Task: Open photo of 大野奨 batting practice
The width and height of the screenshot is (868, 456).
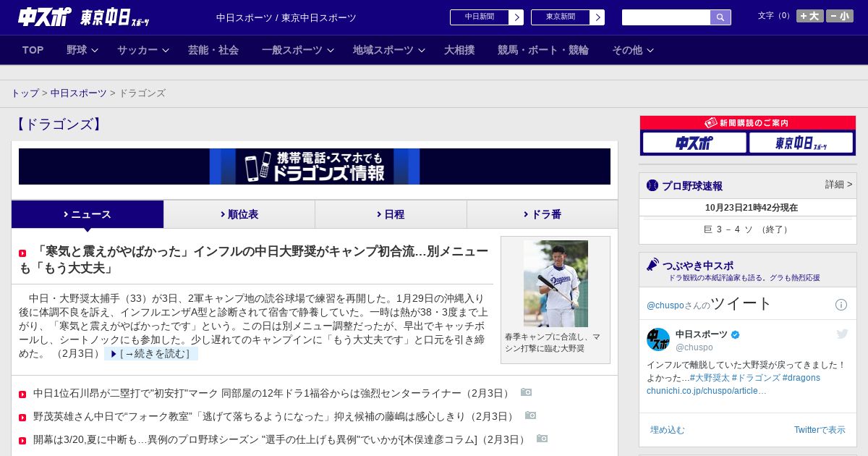Action: tap(556, 284)
